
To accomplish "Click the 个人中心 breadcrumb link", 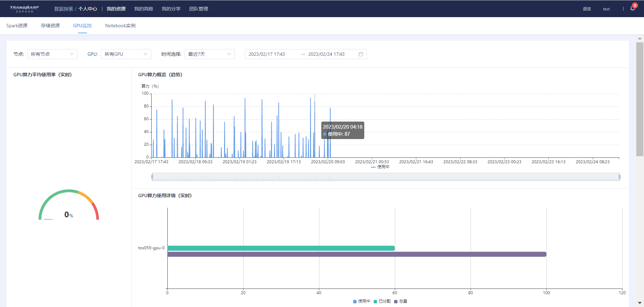I will 88,9.
